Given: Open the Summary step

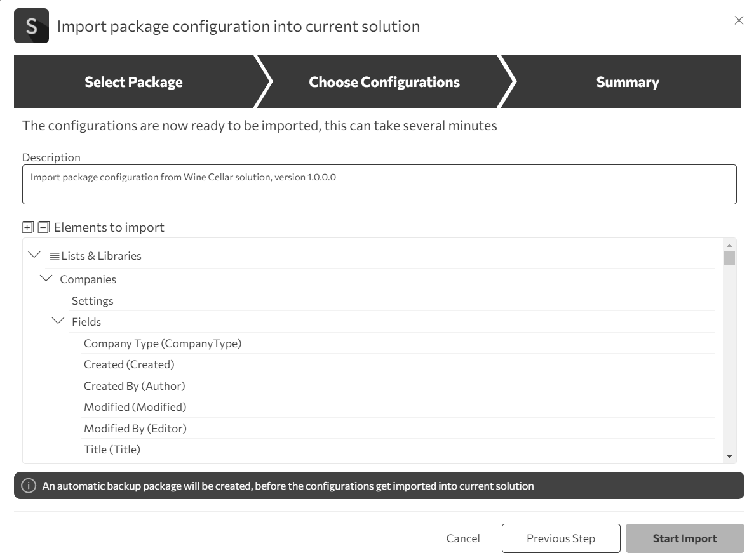Looking at the screenshot, I should tap(627, 82).
